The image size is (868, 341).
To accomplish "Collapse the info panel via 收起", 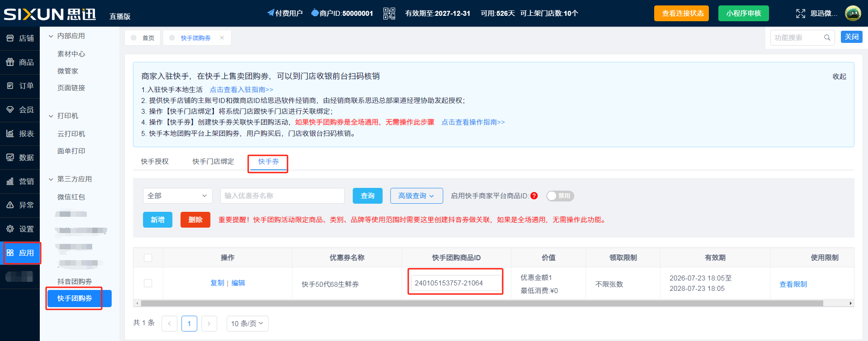I will point(839,76).
